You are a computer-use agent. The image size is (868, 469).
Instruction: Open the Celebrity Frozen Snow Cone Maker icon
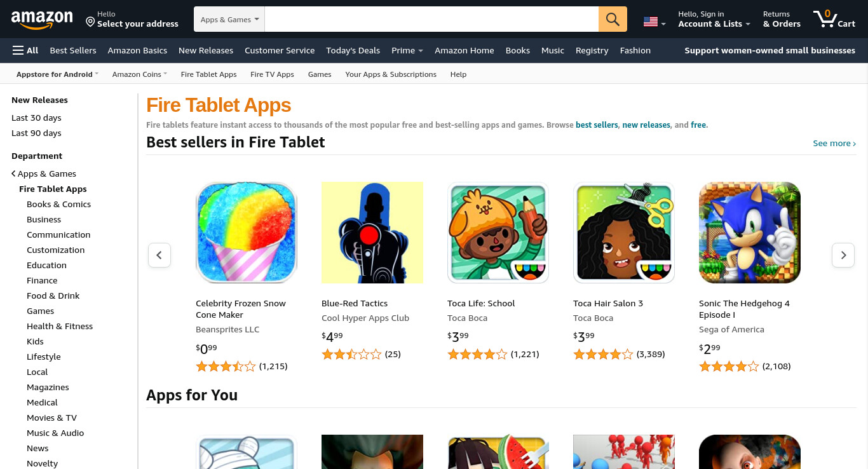[247, 233]
